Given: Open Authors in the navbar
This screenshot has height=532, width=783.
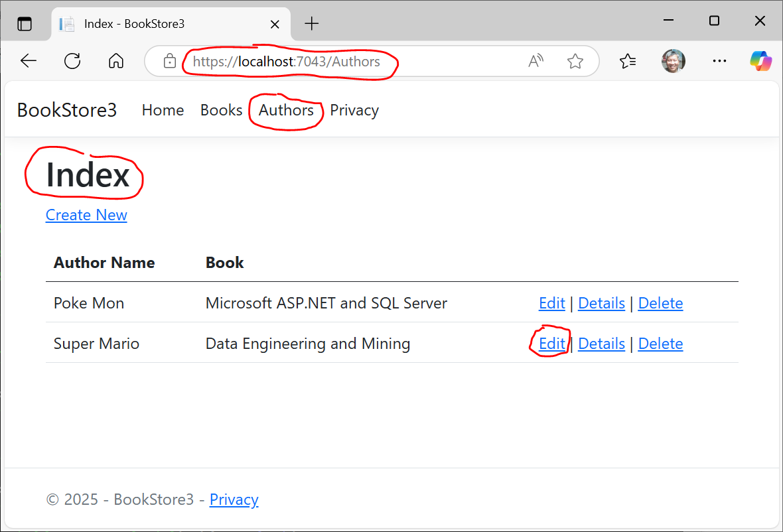Looking at the screenshot, I should pyautogui.click(x=286, y=110).
